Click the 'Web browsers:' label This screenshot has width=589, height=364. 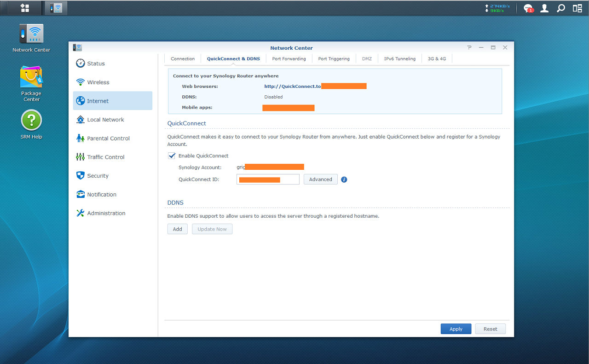coord(200,87)
